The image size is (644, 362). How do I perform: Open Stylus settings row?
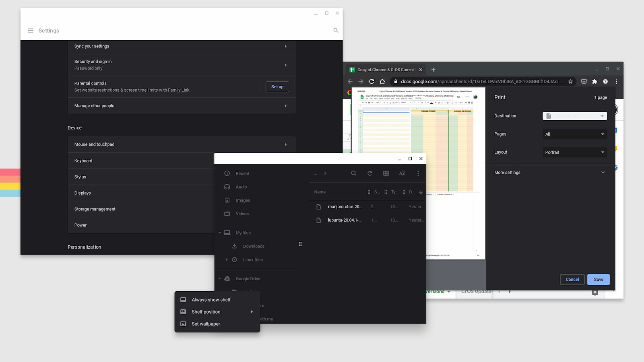141,177
